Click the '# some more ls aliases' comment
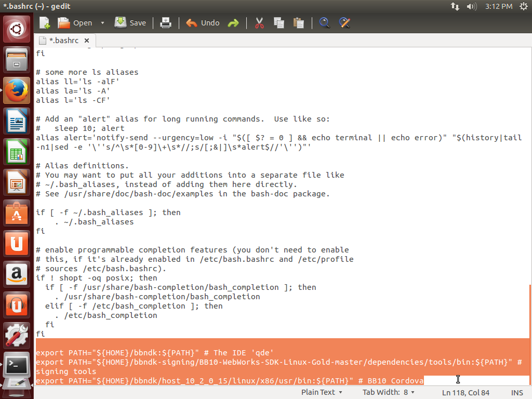Screen dimensions: 532x399 (x=87, y=72)
